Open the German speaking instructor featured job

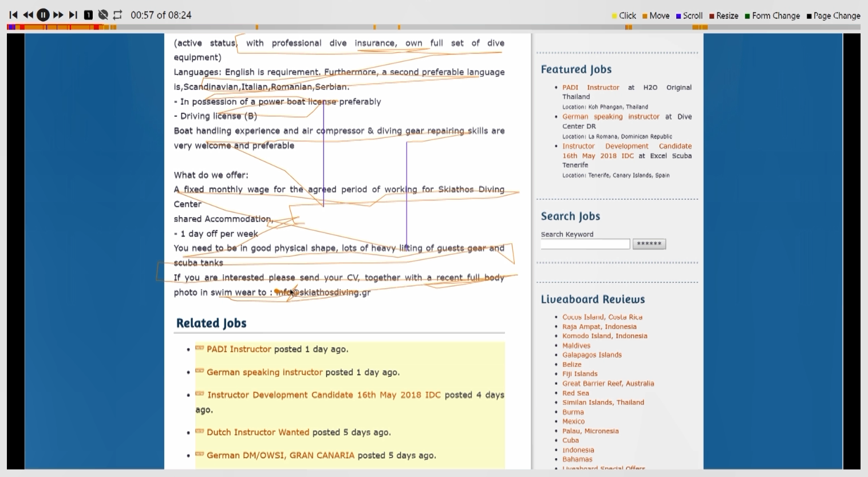(x=611, y=116)
